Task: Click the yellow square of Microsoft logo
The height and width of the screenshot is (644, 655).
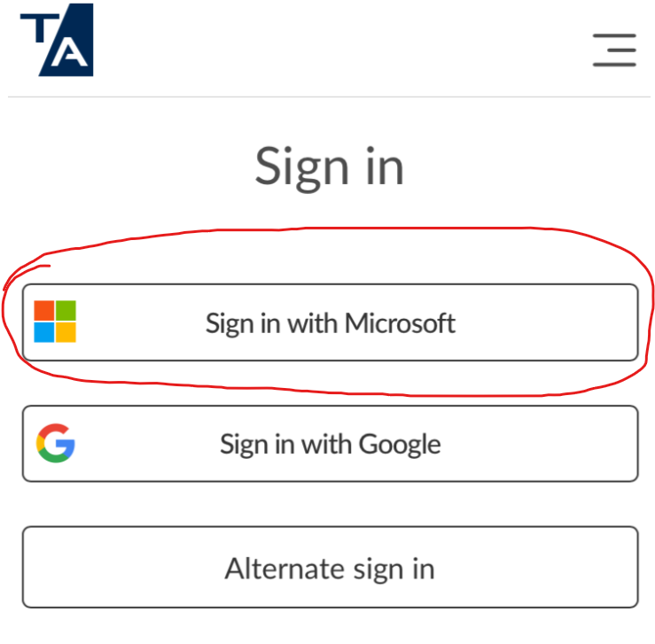Action: coord(66,332)
